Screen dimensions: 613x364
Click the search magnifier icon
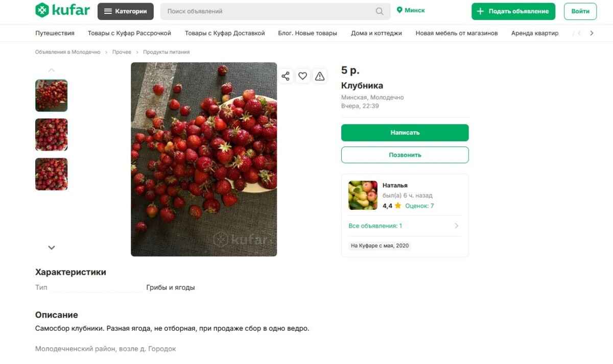380,11
